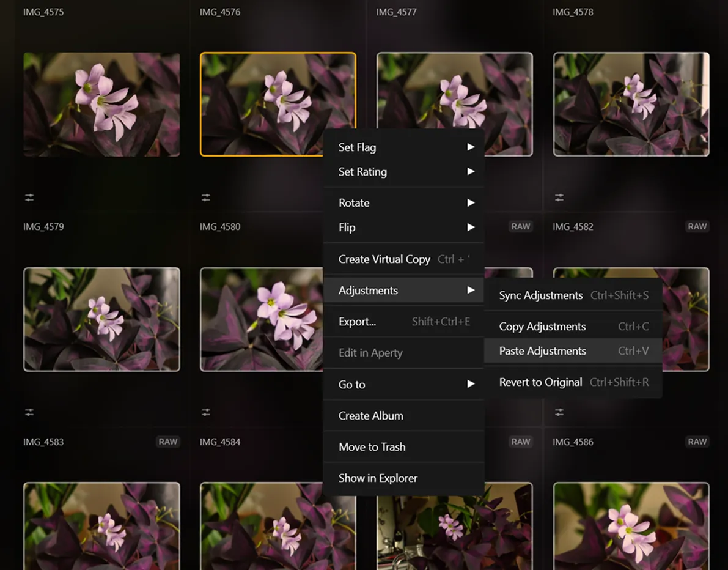
Task: Select the IMG_4579 thumbnail
Action: pyautogui.click(x=101, y=319)
